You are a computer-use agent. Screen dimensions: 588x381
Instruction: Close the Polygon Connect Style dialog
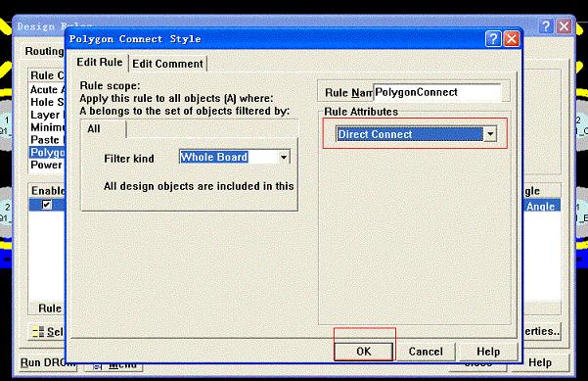[x=512, y=39]
